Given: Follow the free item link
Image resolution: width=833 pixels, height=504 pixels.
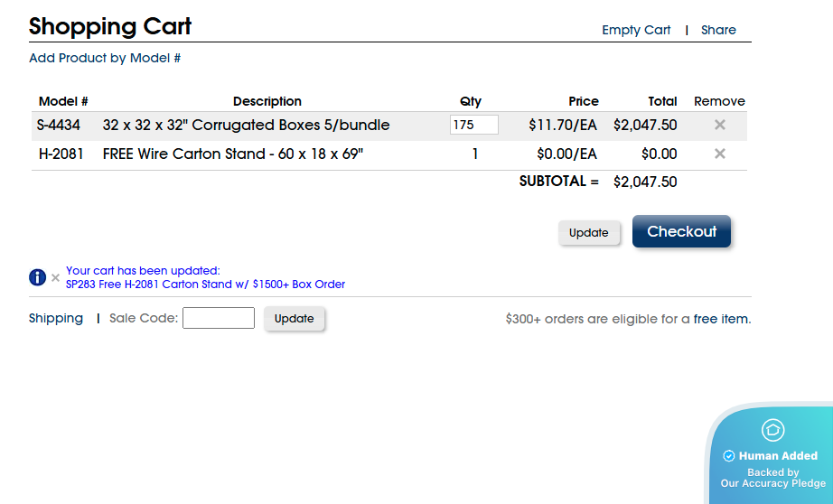Looking at the screenshot, I should pos(720,319).
